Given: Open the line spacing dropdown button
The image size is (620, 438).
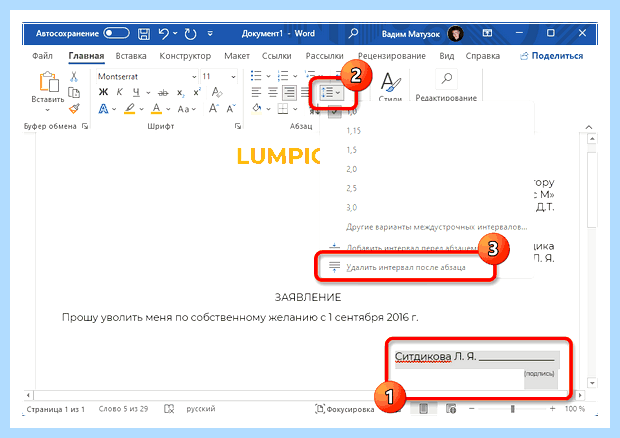Looking at the screenshot, I should 331,93.
